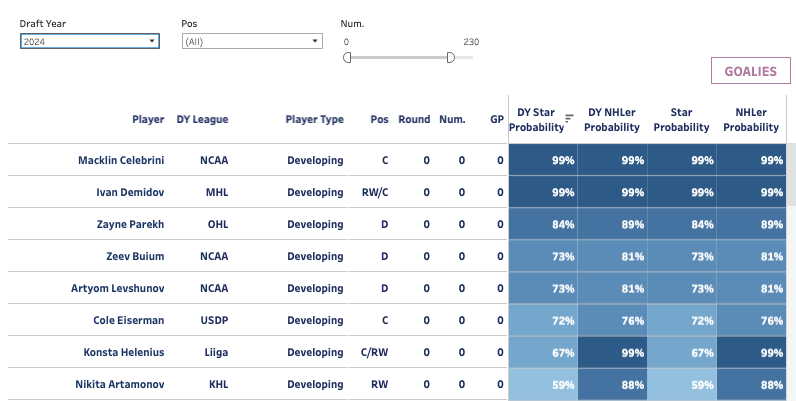Click the right handle of Num. slider
This screenshot has width=796, height=401.
tap(451, 57)
